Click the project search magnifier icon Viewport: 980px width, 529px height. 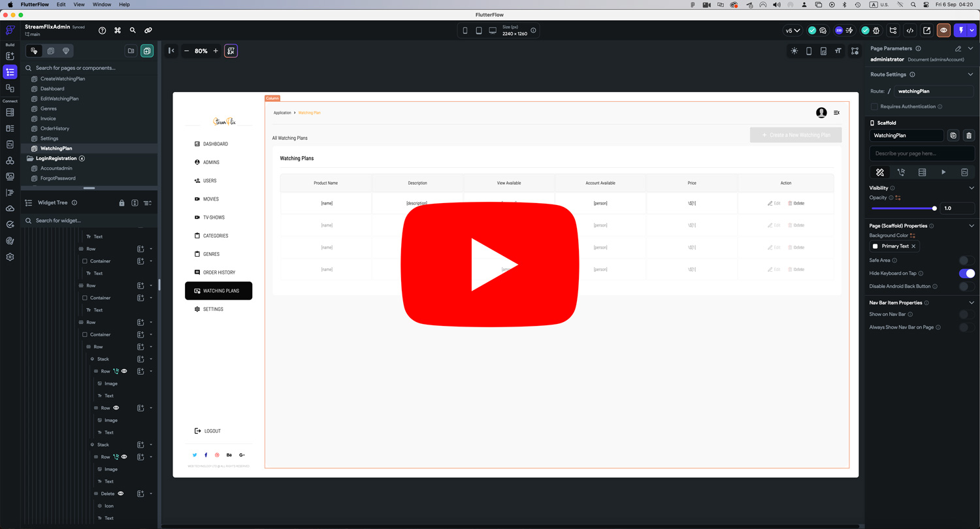pos(133,30)
